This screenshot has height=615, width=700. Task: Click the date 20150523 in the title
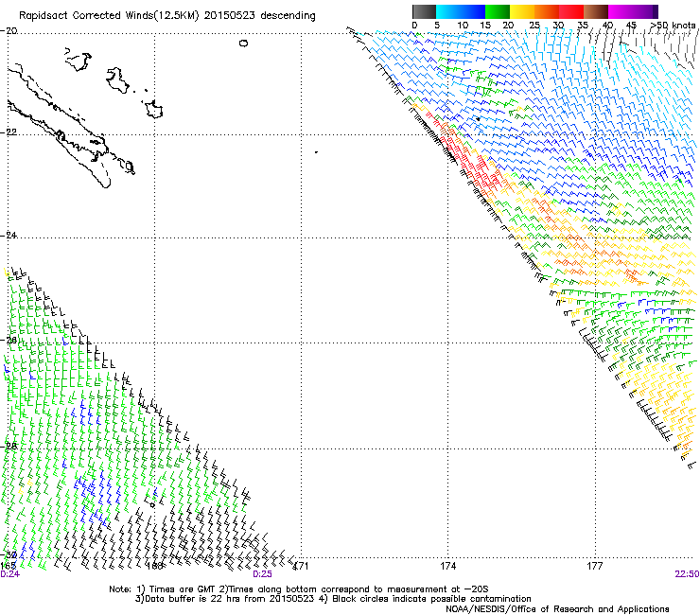pos(230,16)
